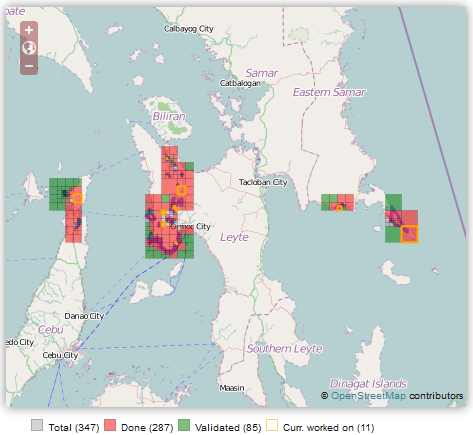Click the Southern Leyte province label

(x=285, y=349)
